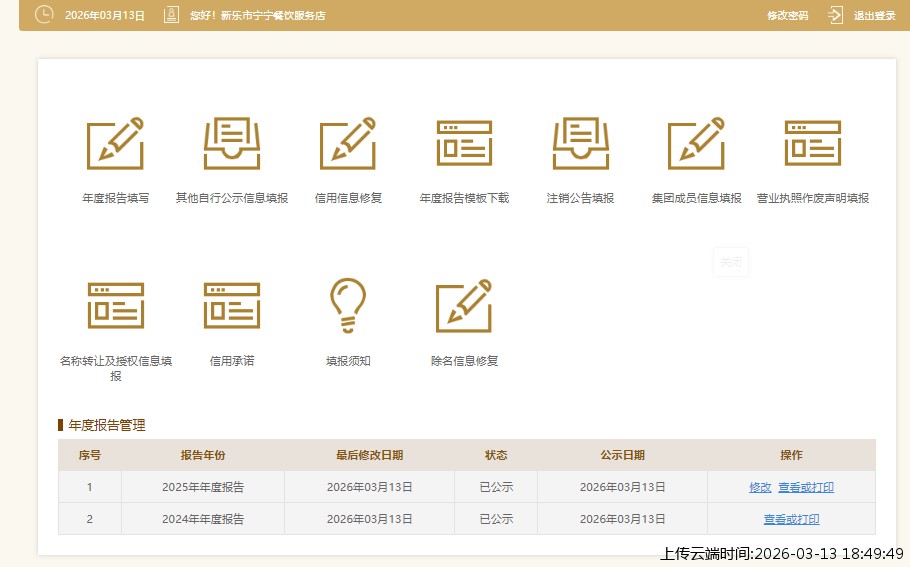Click 查看或打印 for 2025年年度报告
This screenshot has width=910, height=567.
click(806, 487)
